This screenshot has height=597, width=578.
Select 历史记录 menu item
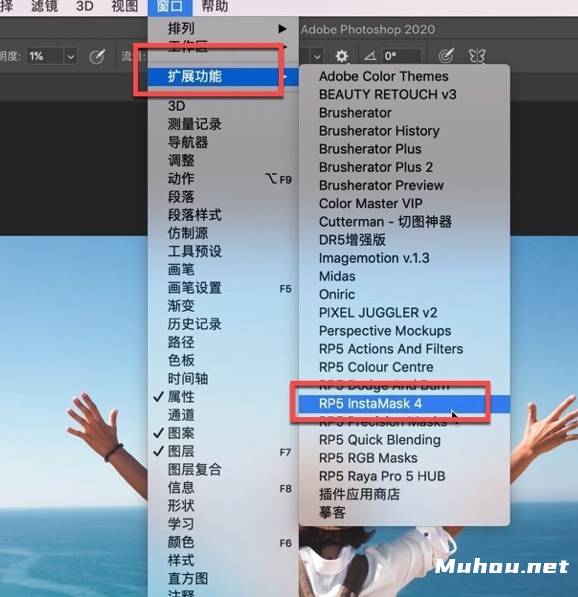[223, 324]
